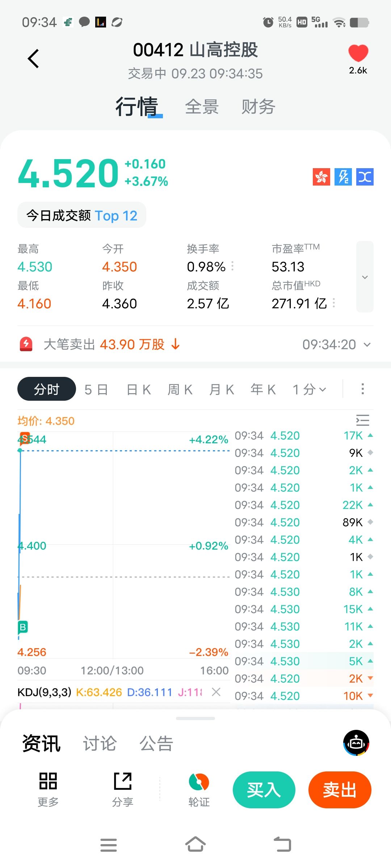Tap the 分享 share icon
This screenshot has height=868, width=391.
tap(123, 789)
